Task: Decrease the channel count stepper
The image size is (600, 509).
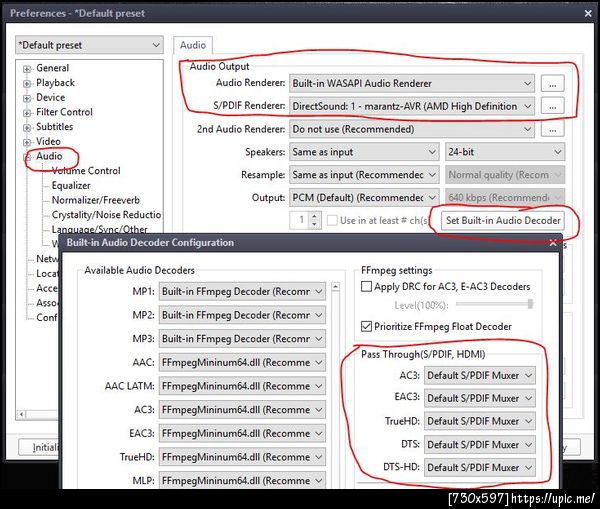Action: (314, 224)
